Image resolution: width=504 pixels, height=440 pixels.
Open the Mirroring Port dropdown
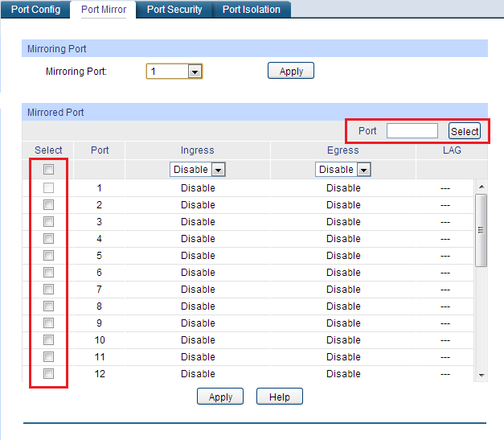[x=174, y=71]
